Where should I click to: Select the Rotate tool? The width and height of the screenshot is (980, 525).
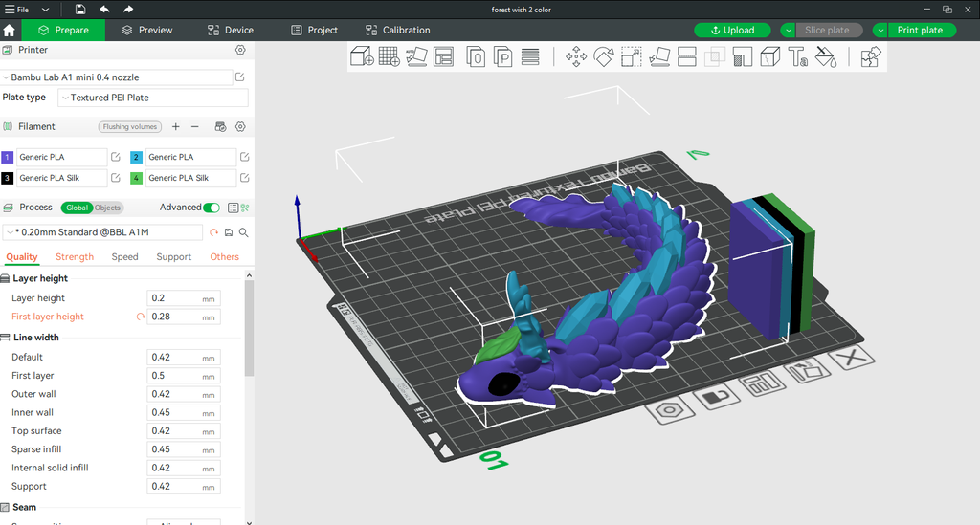click(x=603, y=57)
